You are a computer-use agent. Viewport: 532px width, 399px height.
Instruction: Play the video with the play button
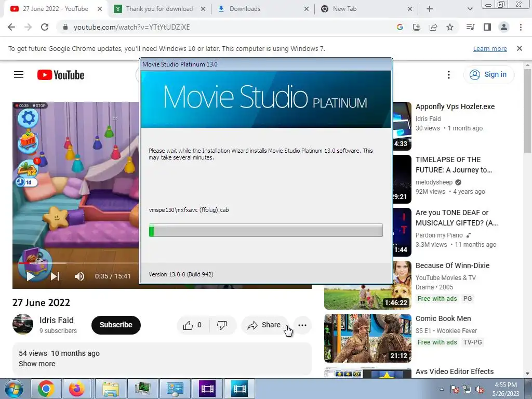coord(31,276)
